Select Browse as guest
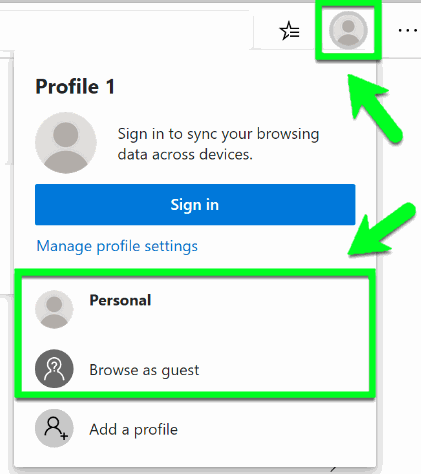421x474 pixels. click(x=195, y=369)
